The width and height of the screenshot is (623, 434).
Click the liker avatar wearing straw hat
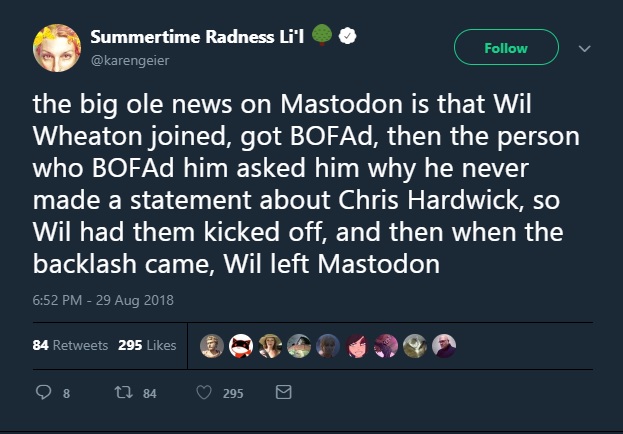270,346
